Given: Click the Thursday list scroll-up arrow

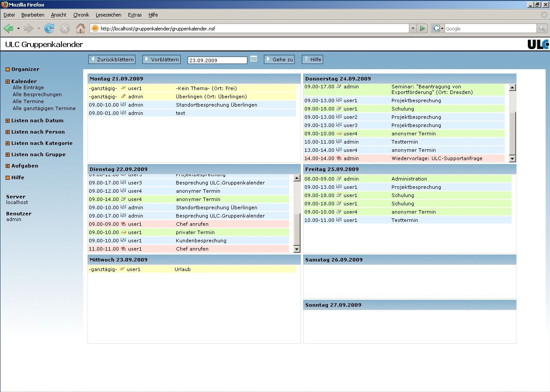Looking at the screenshot, I should [x=513, y=87].
